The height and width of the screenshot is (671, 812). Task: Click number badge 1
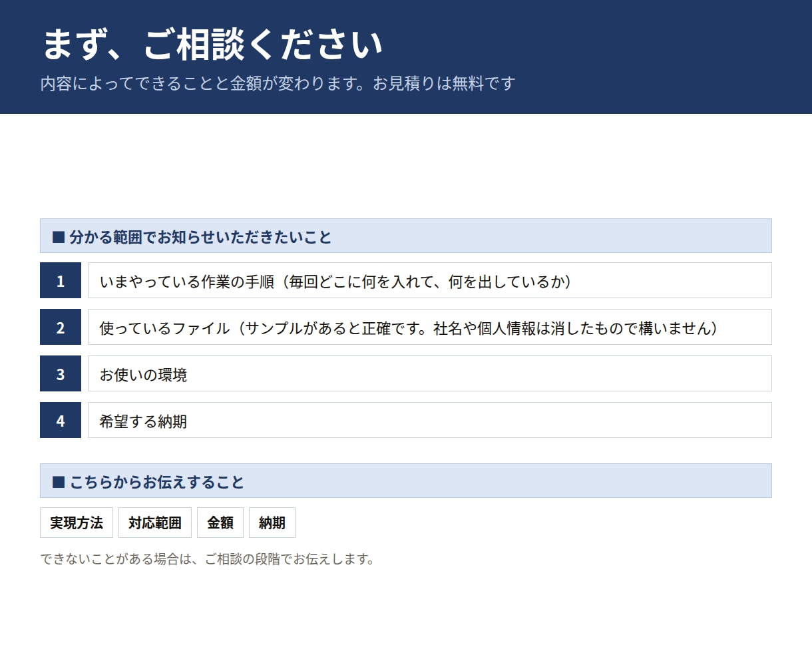(61, 280)
